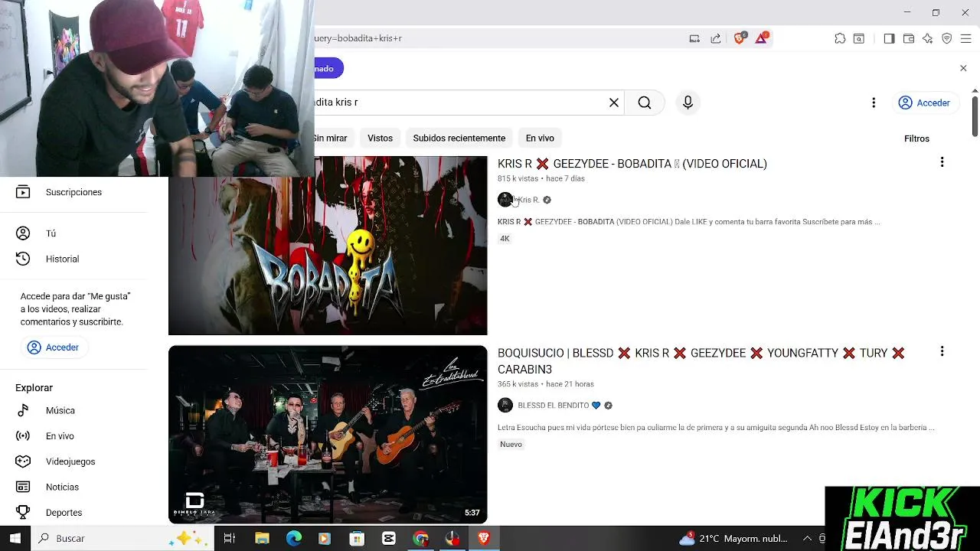Open the Brave Shields lion icon
Image resolution: width=980 pixels, height=551 pixels.
click(x=740, y=37)
